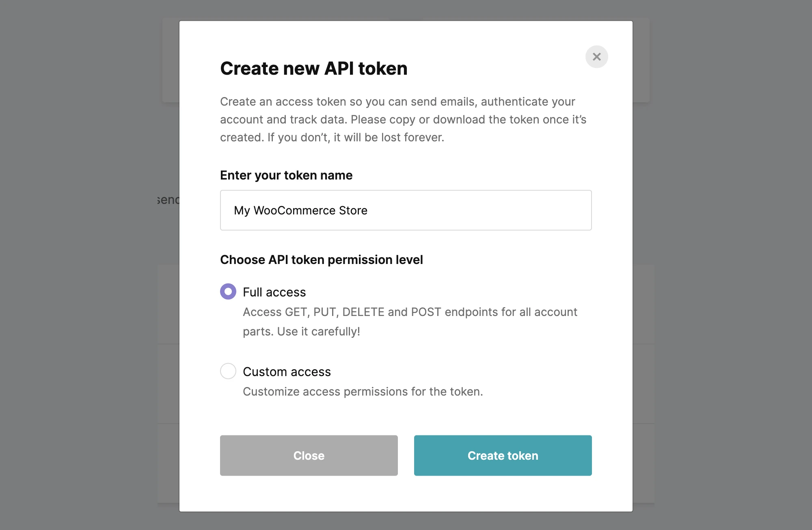Click the "Use it carefully!" warning text
This screenshot has height=530, width=812.
coord(319,332)
